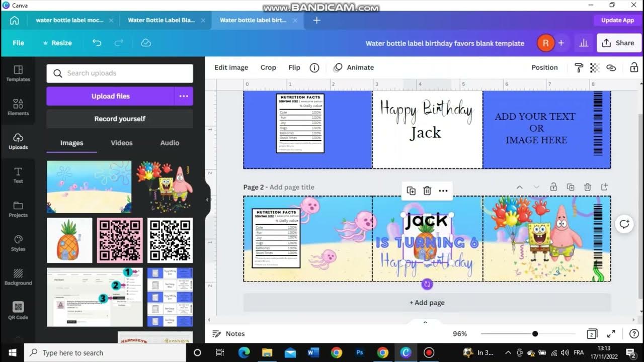Open the Elements sidebar panel

pos(18,107)
